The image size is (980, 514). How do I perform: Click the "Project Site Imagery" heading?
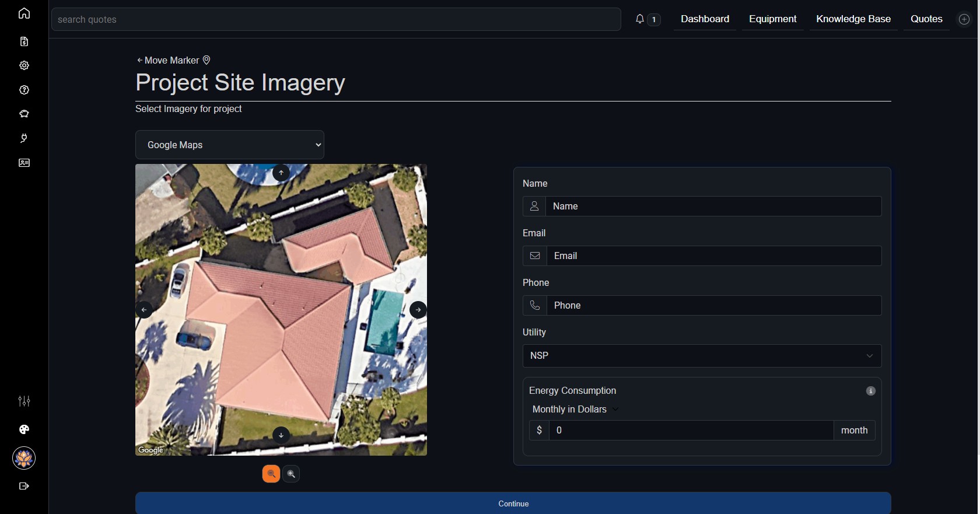coord(240,83)
